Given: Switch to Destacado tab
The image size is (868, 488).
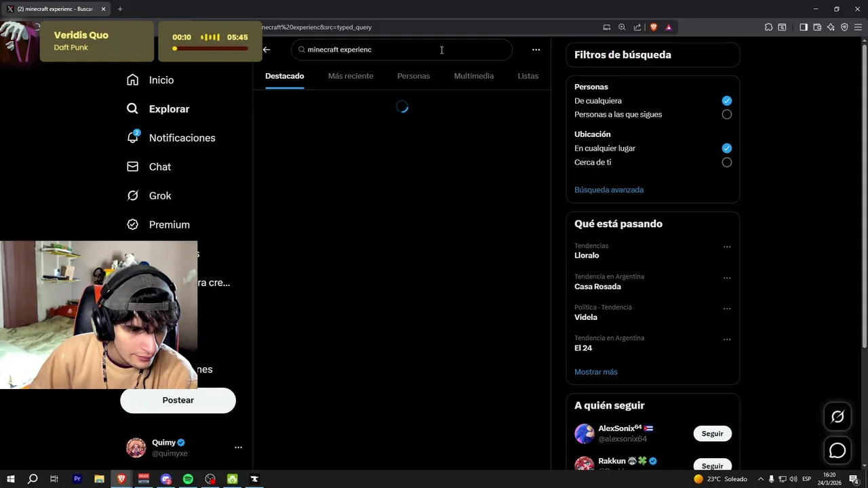Looking at the screenshot, I should (285, 76).
